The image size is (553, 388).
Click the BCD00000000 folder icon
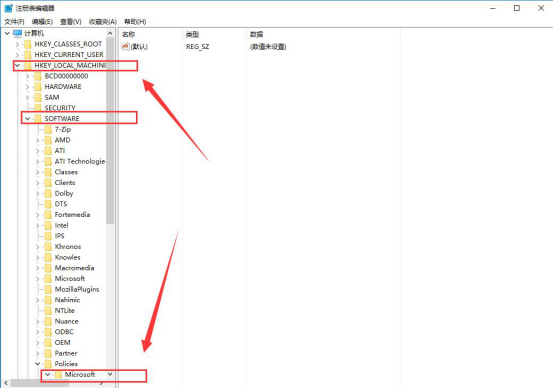[x=38, y=76]
